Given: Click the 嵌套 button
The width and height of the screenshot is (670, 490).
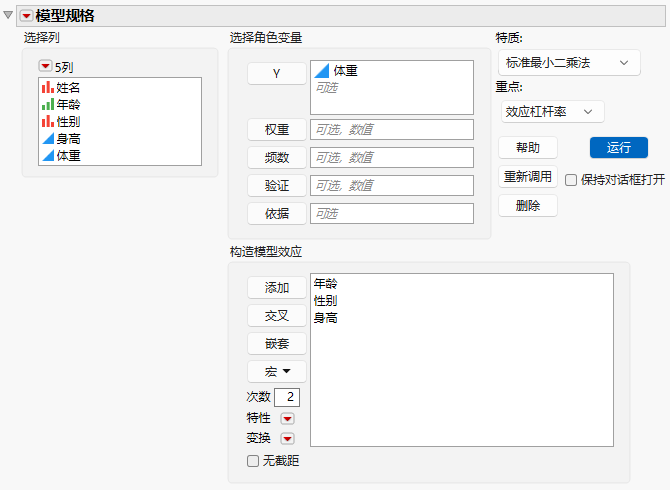Looking at the screenshot, I should 276,343.
